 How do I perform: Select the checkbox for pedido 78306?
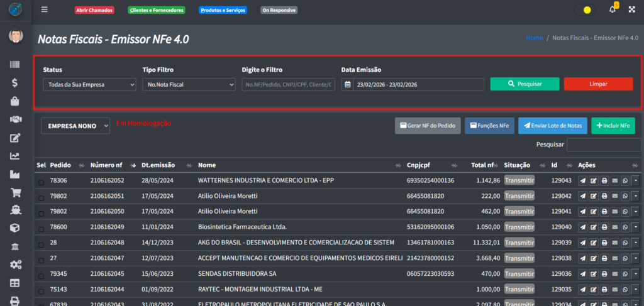click(41, 181)
